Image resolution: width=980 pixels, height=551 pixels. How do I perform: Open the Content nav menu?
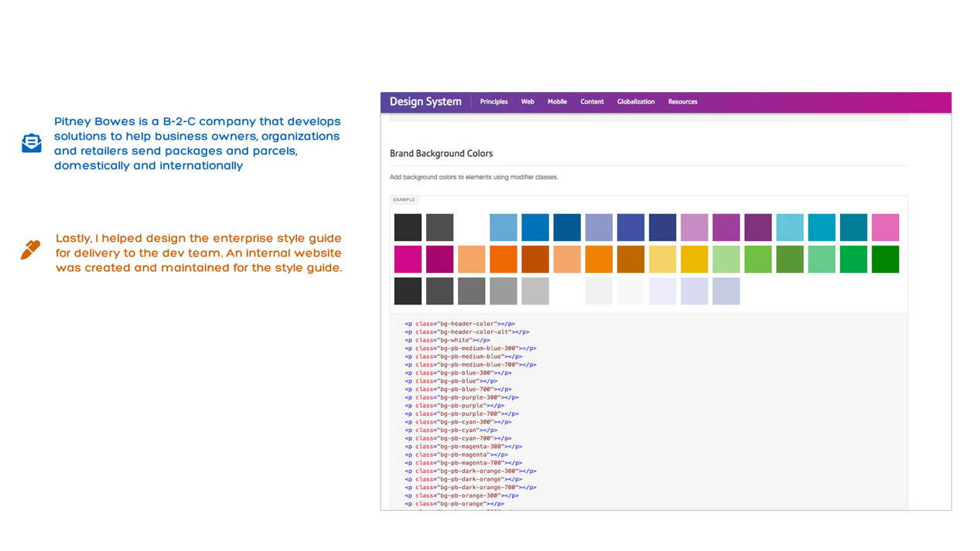[592, 102]
